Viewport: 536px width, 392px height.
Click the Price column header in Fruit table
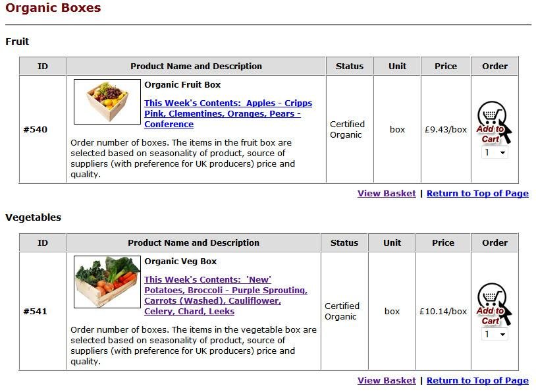(x=445, y=66)
